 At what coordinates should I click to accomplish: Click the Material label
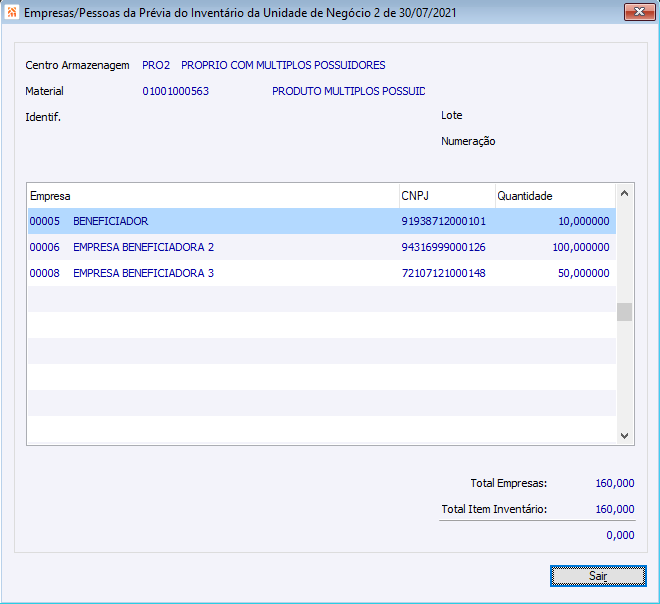[x=44, y=91]
